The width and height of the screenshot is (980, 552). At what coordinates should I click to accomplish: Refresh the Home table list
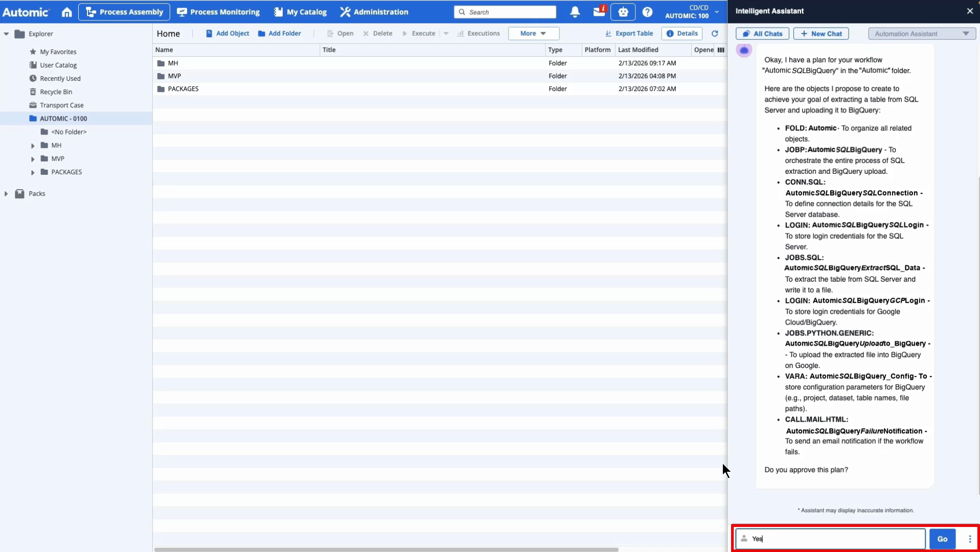pyautogui.click(x=715, y=34)
